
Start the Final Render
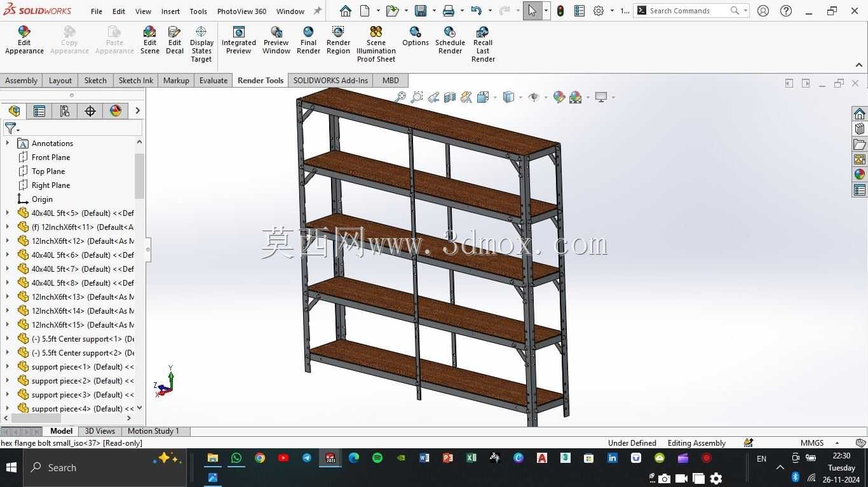[308, 41]
